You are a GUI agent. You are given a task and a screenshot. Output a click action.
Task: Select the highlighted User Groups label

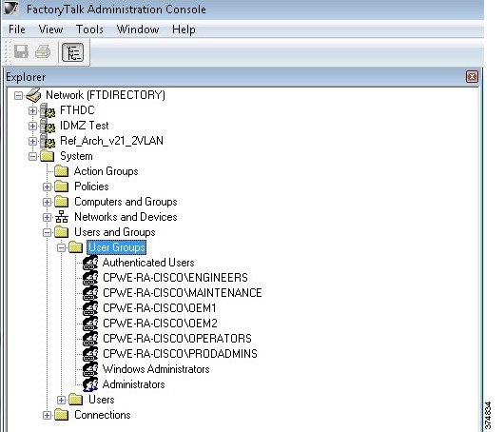117,247
